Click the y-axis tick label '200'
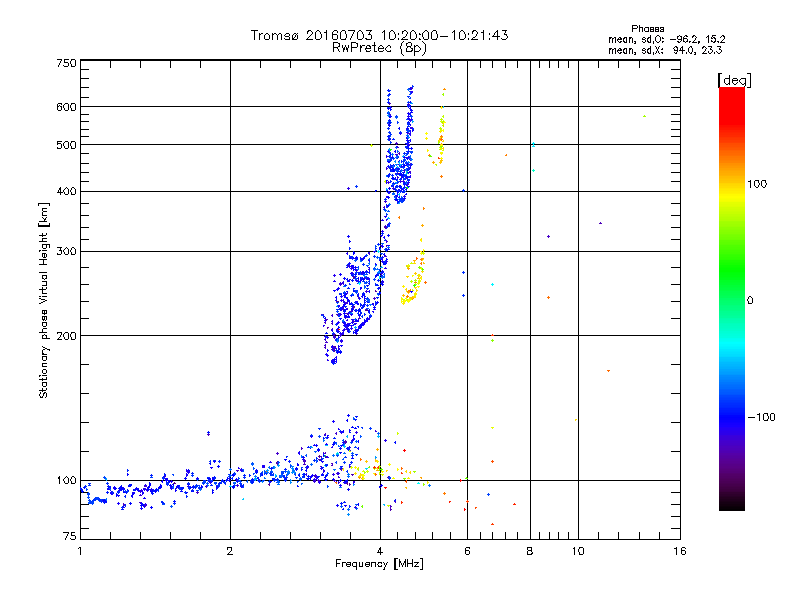 tap(66, 336)
